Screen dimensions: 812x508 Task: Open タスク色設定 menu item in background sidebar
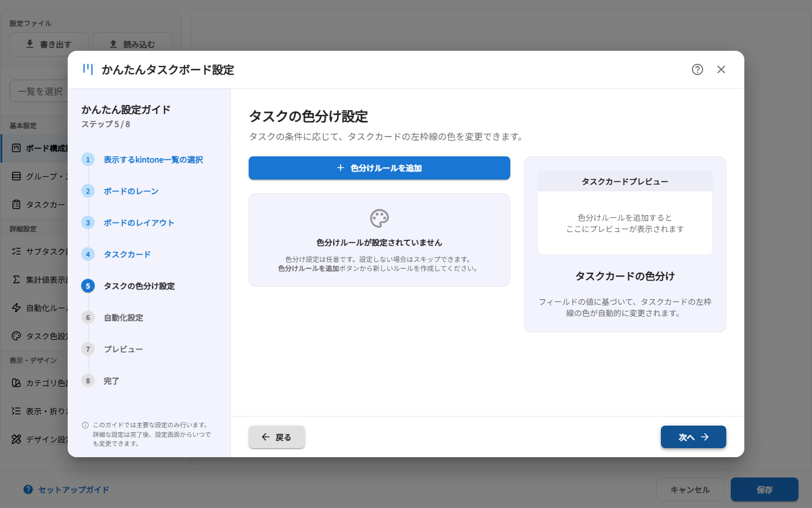pyautogui.click(x=34, y=336)
